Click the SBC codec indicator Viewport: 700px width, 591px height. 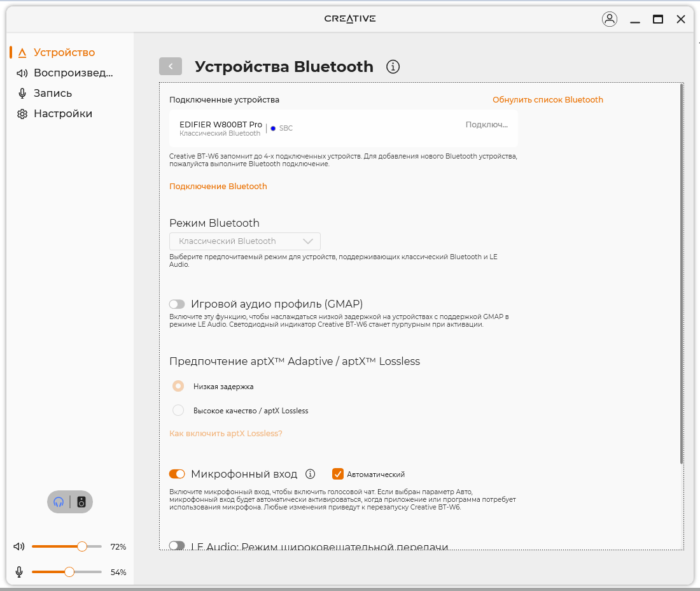click(x=282, y=128)
